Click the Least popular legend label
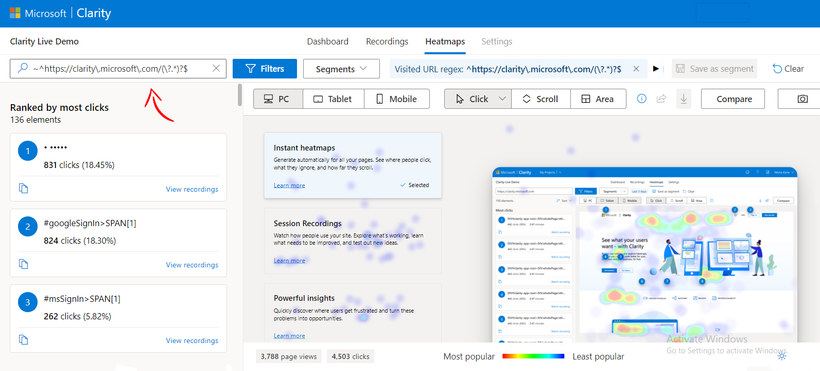Image resolution: width=820 pixels, height=371 pixels. [x=598, y=357]
